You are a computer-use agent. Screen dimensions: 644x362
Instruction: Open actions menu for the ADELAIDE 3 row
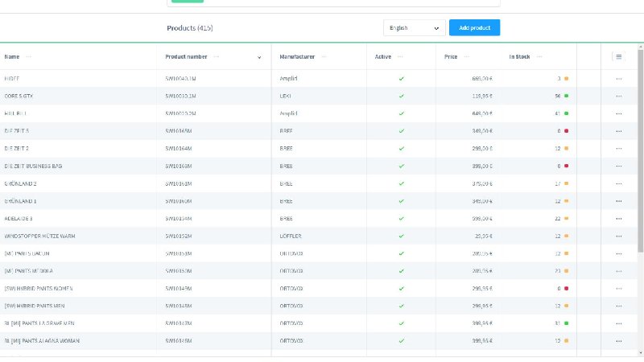[618, 219]
